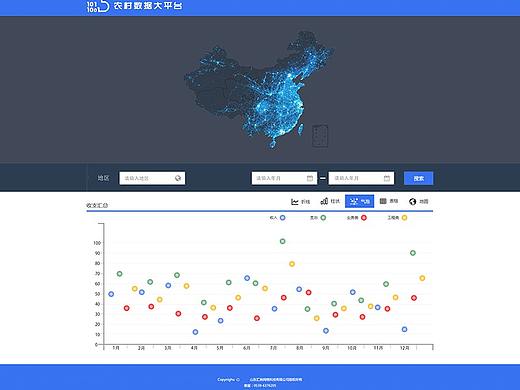Select the green bubble at 100 in July
Viewport: 520px width, 390px height.
(283, 241)
